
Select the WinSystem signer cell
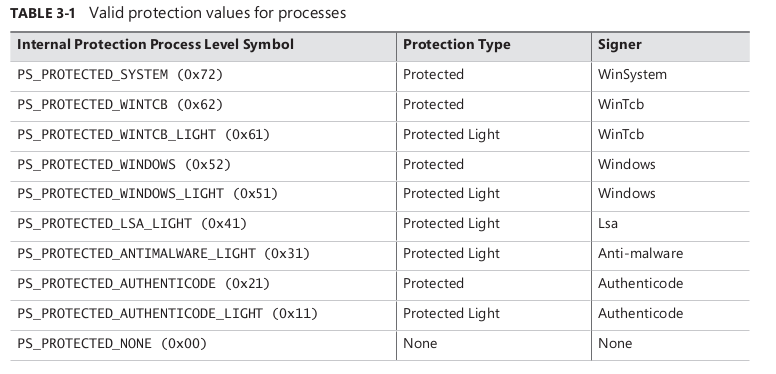point(632,75)
